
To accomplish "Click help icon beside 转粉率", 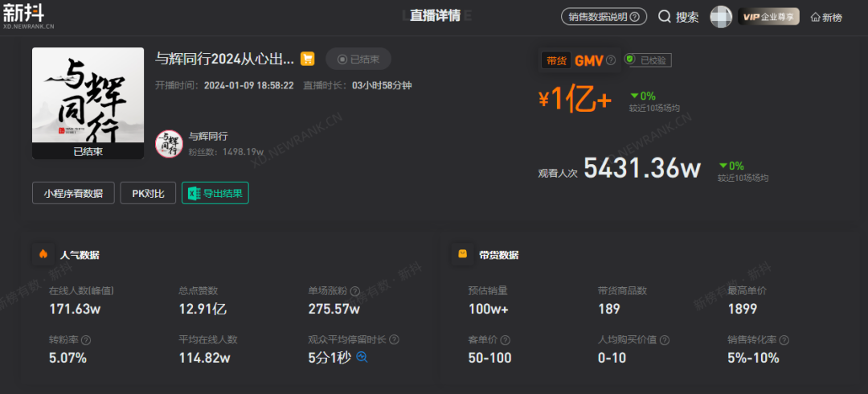I will pos(86,339).
